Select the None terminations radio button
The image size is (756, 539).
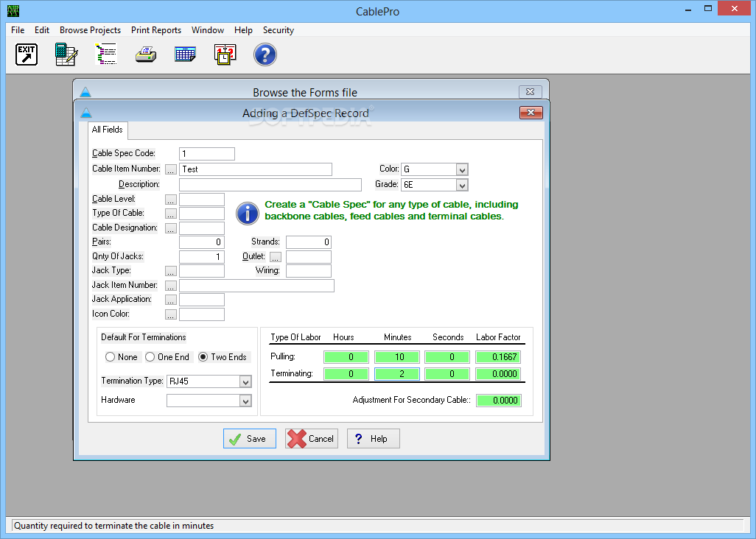(110, 357)
